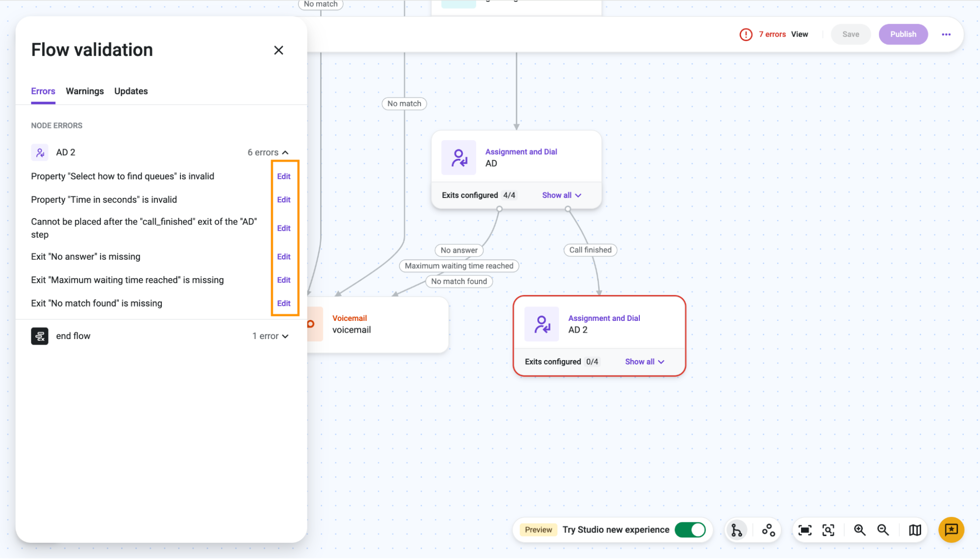
Task: Open the yellow feedback chat button
Action: 951,530
